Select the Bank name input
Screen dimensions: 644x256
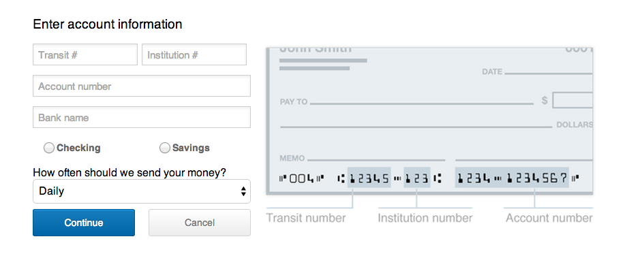[142, 117]
